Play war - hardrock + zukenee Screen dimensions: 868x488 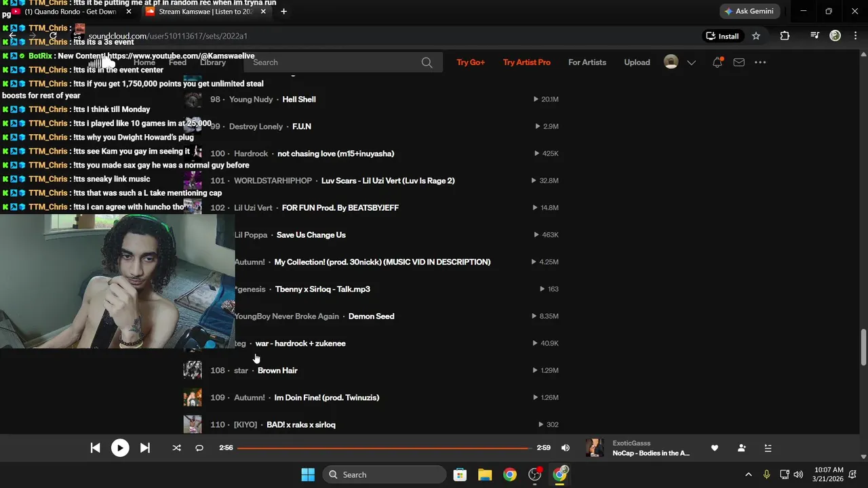tap(300, 344)
